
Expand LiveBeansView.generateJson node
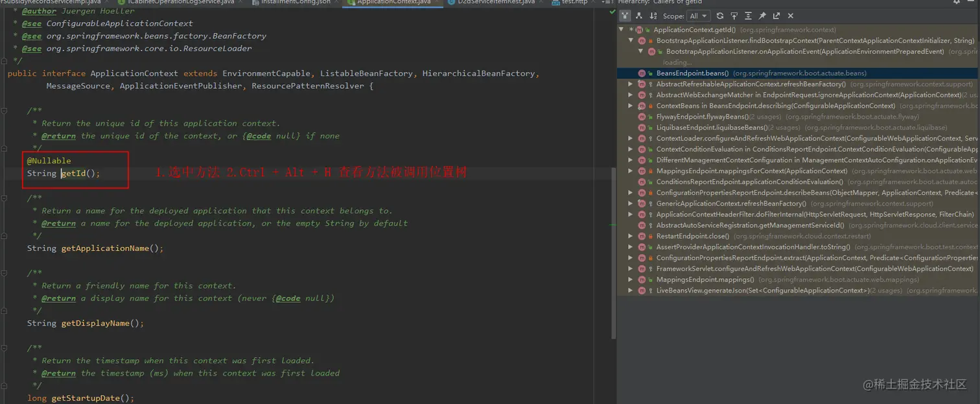point(630,291)
